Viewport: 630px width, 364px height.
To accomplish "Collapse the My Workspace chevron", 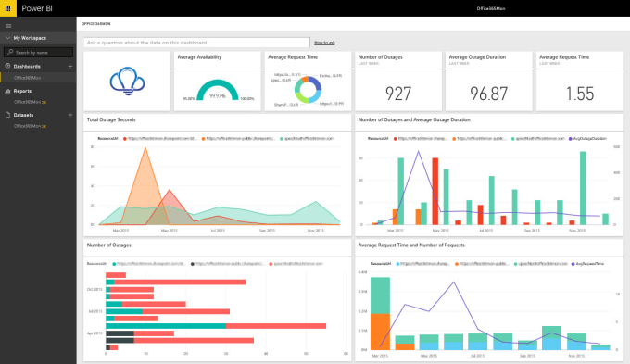I will point(7,38).
